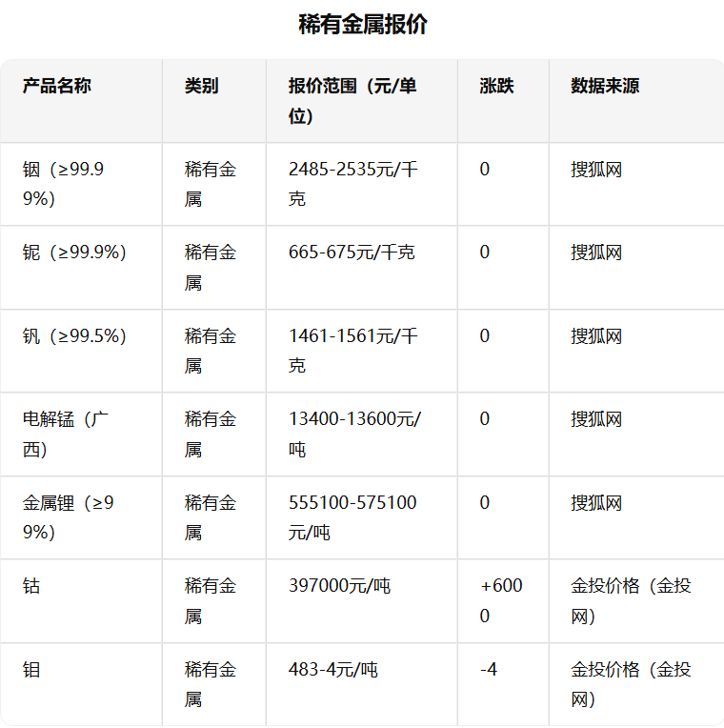Select the 数据来源 column header

(605, 86)
